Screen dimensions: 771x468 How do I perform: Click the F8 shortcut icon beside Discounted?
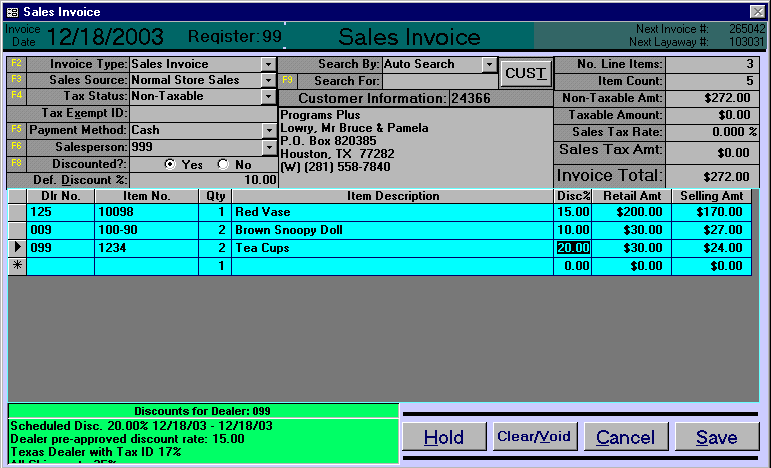[x=15, y=164]
